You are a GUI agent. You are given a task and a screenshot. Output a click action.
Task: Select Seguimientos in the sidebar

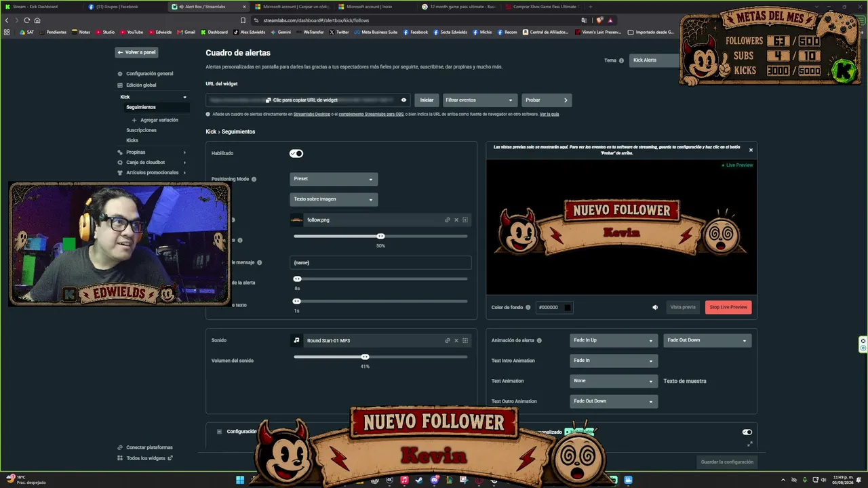point(141,107)
